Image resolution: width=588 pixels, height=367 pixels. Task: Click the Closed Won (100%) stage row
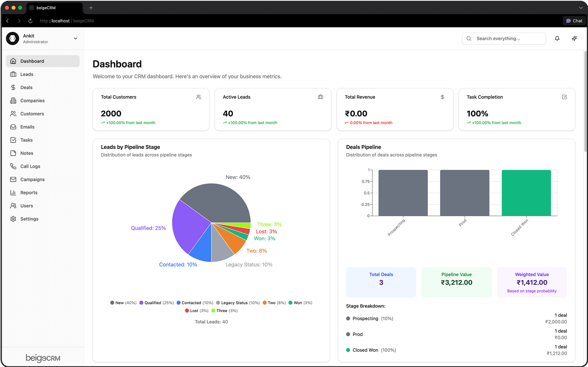pyautogui.click(x=456, y=350)
